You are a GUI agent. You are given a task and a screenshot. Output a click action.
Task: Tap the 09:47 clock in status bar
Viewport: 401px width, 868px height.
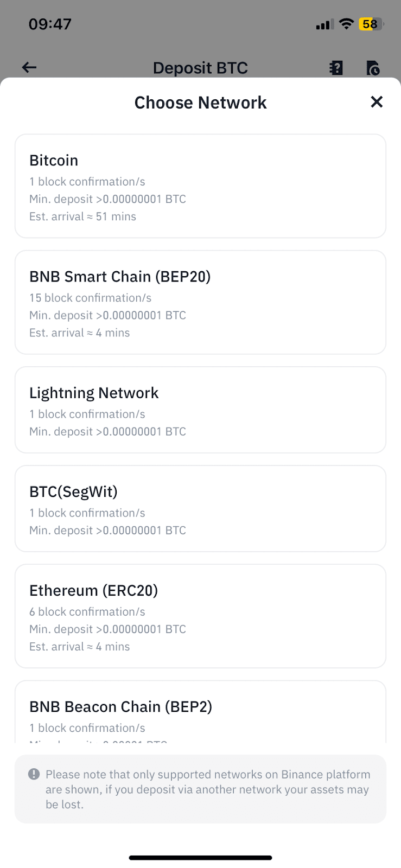click(50, 24)
